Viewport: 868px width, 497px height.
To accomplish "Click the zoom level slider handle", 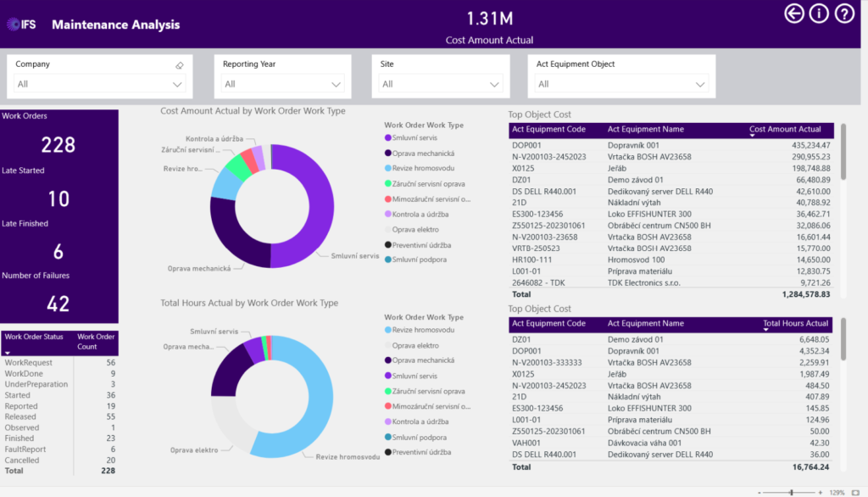I will [x=791, y=492].
